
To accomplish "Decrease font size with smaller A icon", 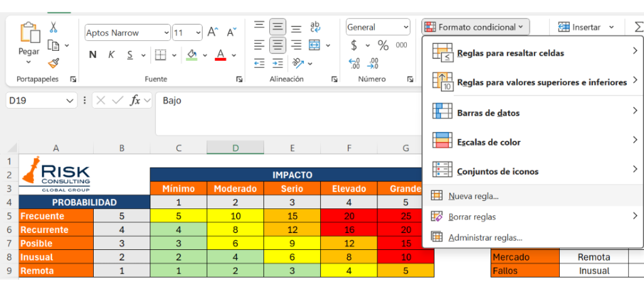I will coord(232,33).
